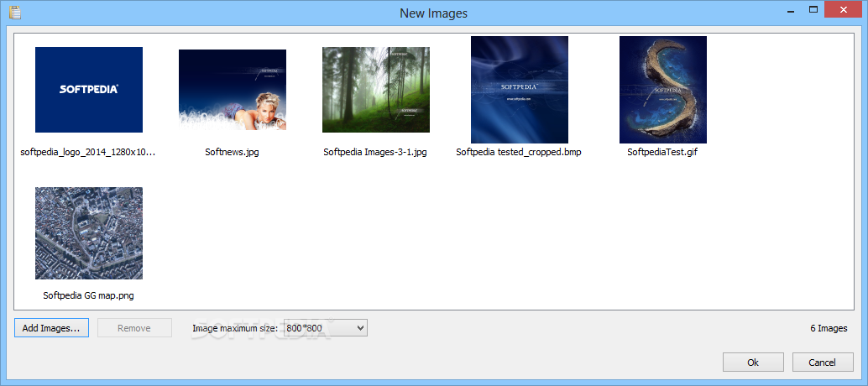Image resolution: width=868 pixels, height=386 pixels.
Task: Click the disabled Remove button
Action: click(x=134, y=328)
